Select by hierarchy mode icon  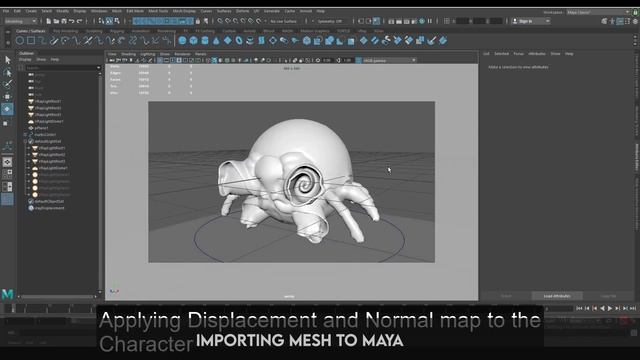click(101, 21)
